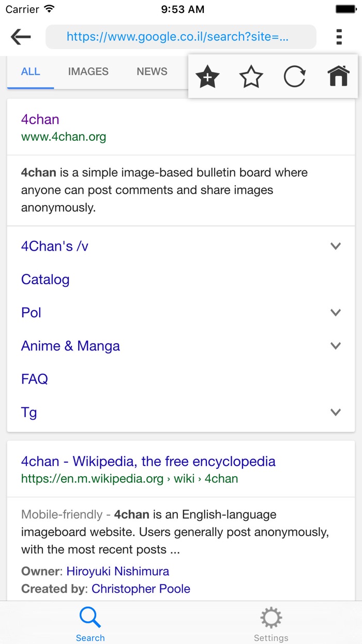The width and height of the screenshot is (362, 644).
Task: Open the 4chan.org search result
Action: coord(40,119)
